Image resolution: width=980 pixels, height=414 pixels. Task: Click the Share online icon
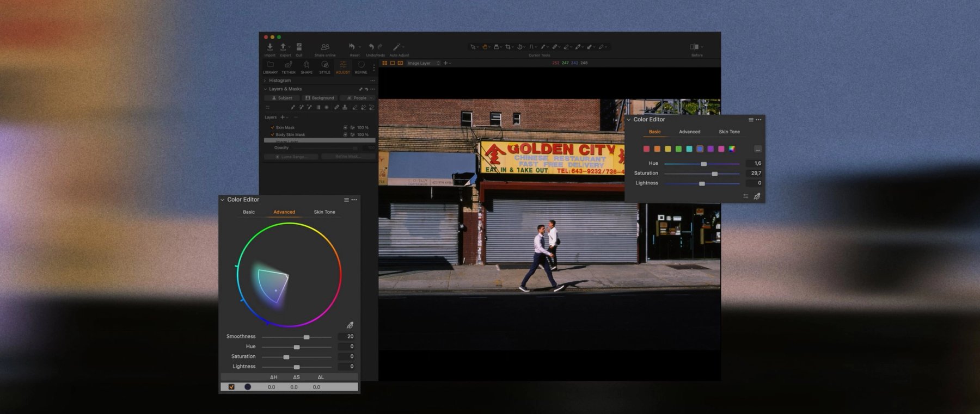click(x=325, y=47)
